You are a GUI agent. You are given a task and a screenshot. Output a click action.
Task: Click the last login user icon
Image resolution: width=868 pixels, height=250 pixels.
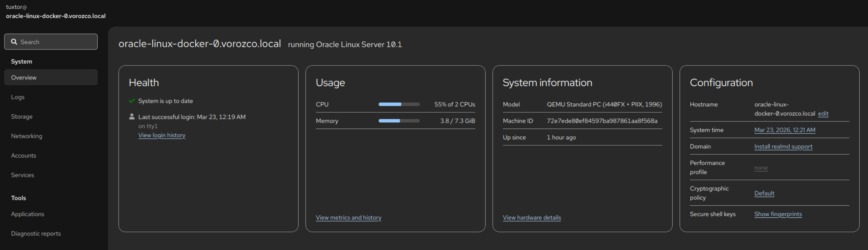(x=132, y=117)
